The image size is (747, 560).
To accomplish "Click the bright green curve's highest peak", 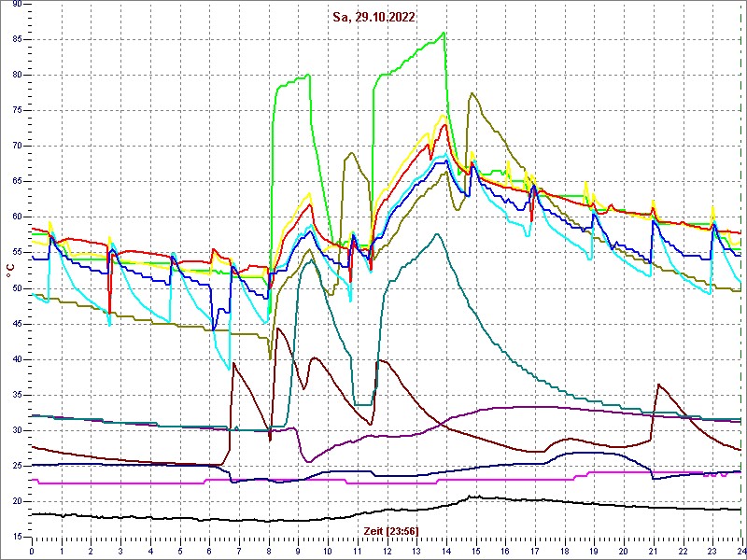I will pyautogui.click(x=444, y=33).
